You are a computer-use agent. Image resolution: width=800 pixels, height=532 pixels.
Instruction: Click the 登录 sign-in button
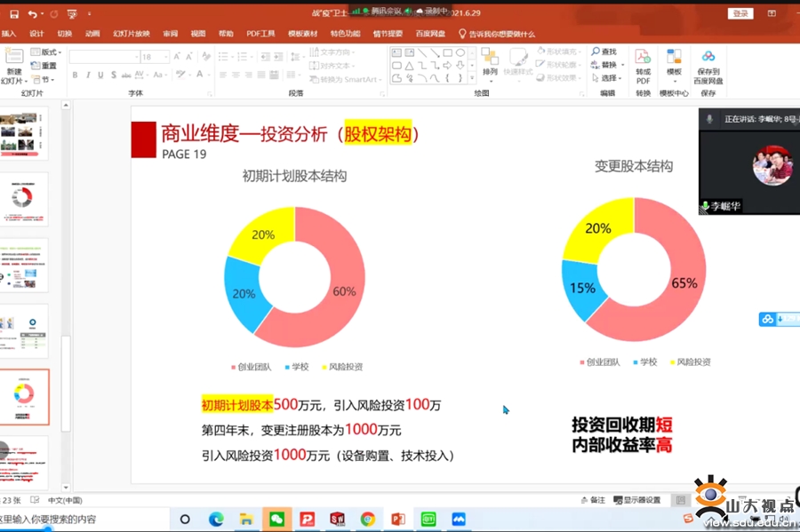[740, 13]
